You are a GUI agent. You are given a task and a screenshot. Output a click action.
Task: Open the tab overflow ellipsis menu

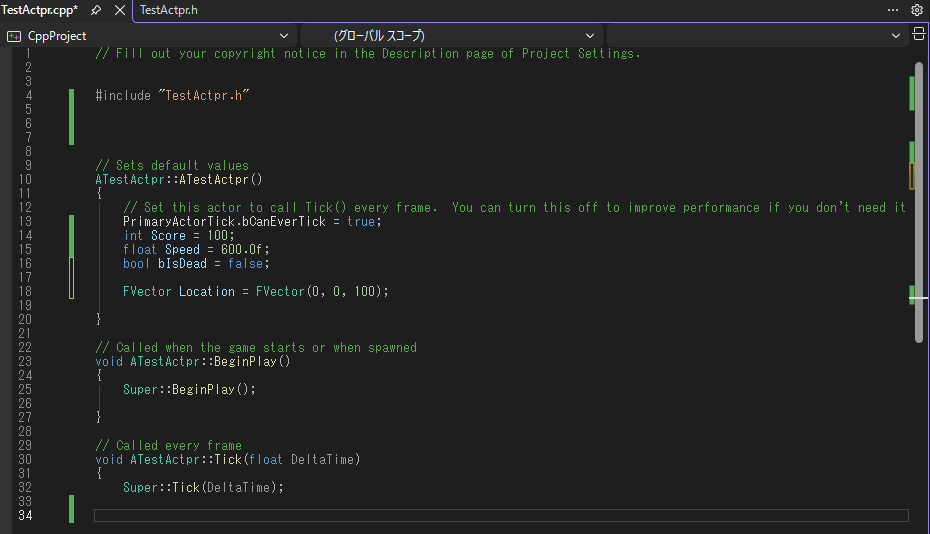click(x=892, y=10)
